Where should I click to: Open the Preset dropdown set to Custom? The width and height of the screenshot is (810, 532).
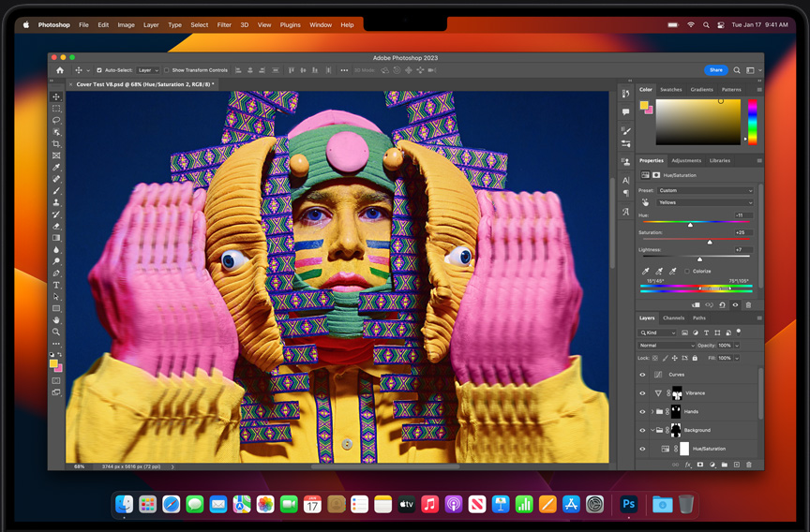(x=705, y=190)
